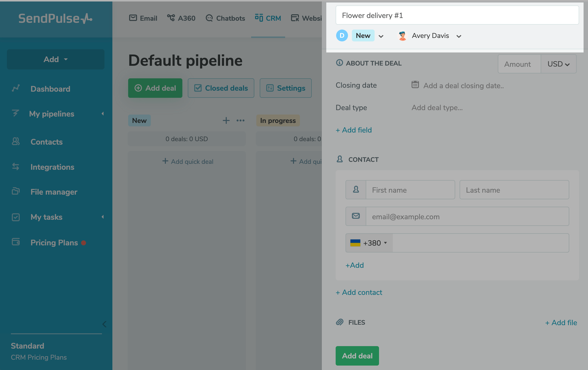Image resolution: width=588 pixels, height=370 pixels.
Task: Open the USD currency selector
Action: (558, 64)
